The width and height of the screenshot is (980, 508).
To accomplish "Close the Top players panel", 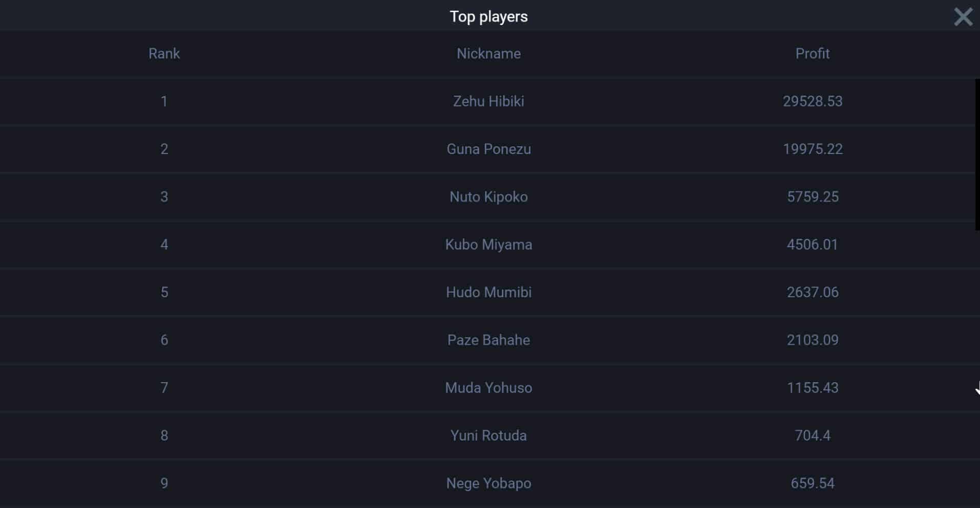I will pyautogui.click(x=963, y=17).
